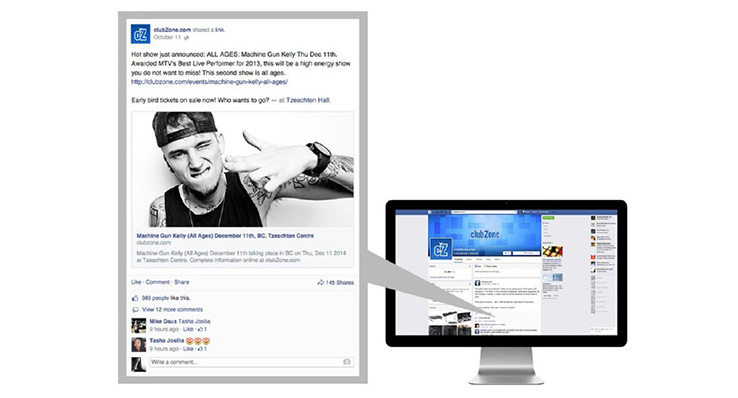
Task: Open the Machine Gun Kelly article title link
Action: point(225,236)
